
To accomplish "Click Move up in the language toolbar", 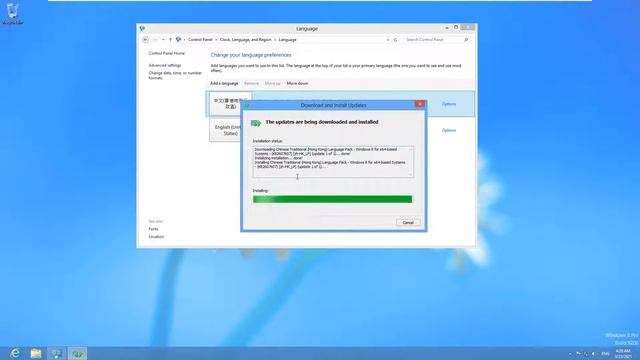I will 273,83.
